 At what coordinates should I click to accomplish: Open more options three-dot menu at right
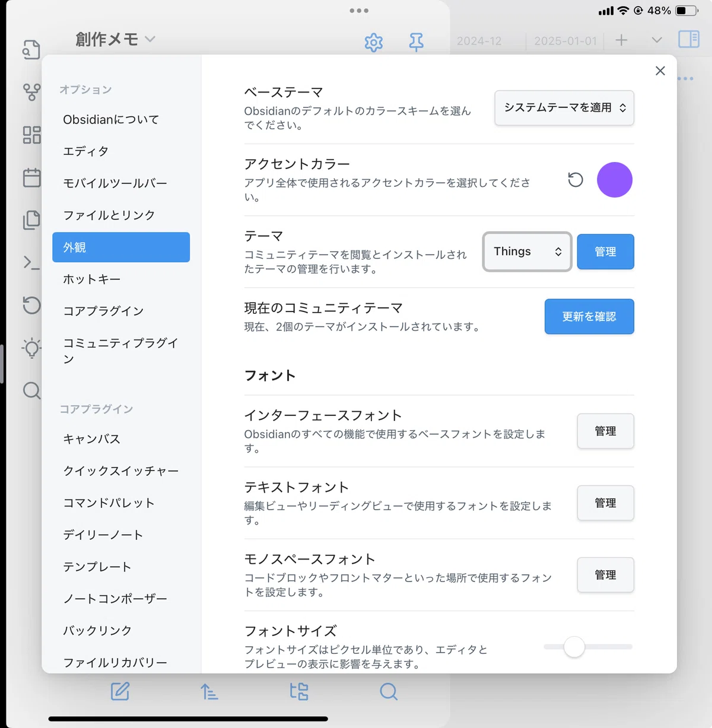coord(686,78)
